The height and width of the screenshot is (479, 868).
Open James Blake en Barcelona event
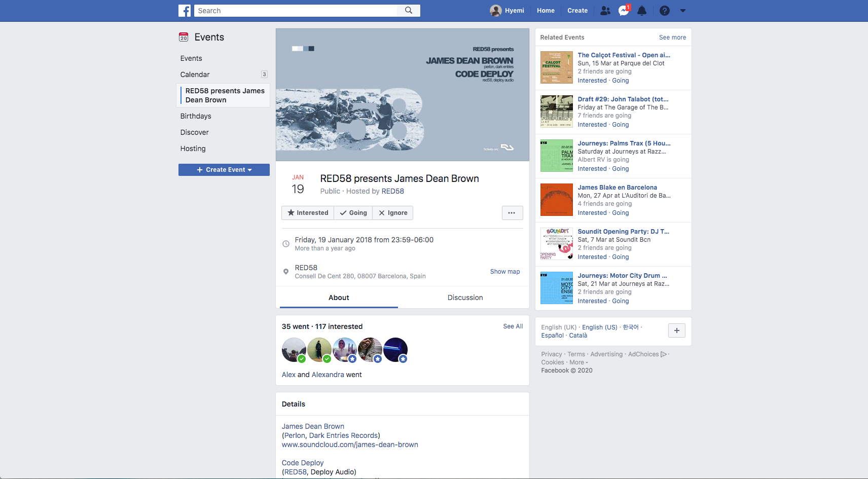617,188
